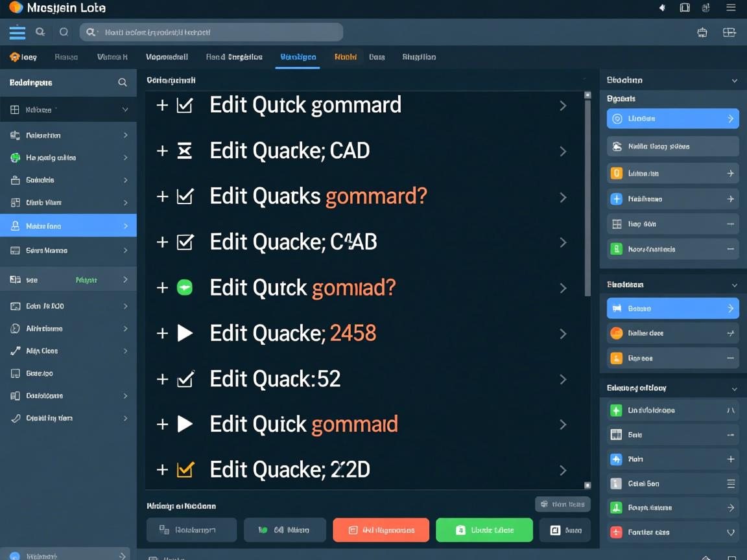Toggle the checkbox for Edit Quacke; C4AB
Image resolution: width=747 pixels, height=560 pixels.
(x=185, y=242)
